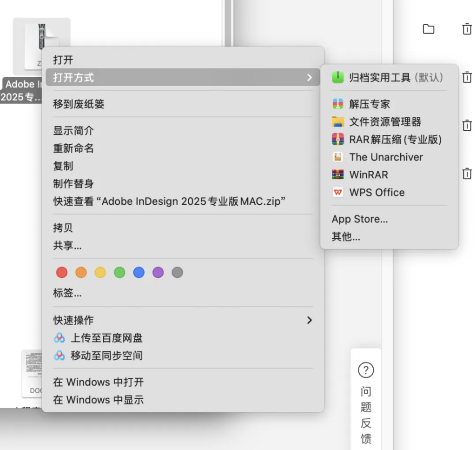
Task: Choose 移到废纸篓 menu entry
Action: 183,104
